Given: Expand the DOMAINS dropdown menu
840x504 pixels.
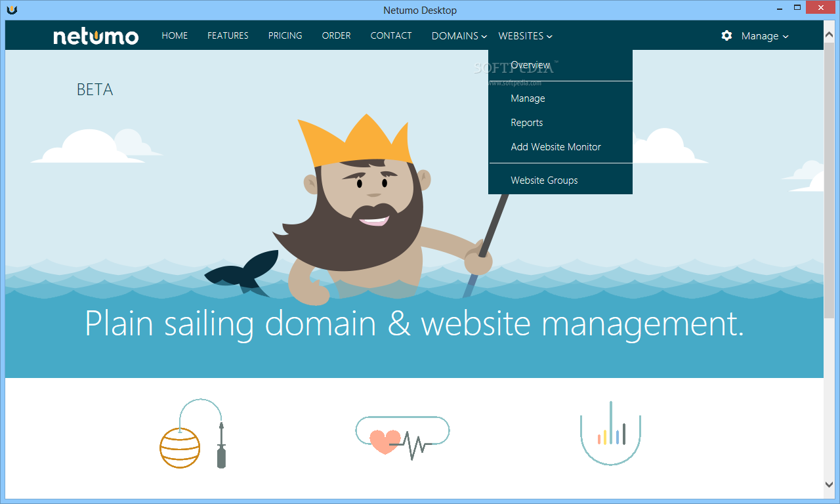Looking at the screenshot, I should pyautogui.click(x=459, y=36).
